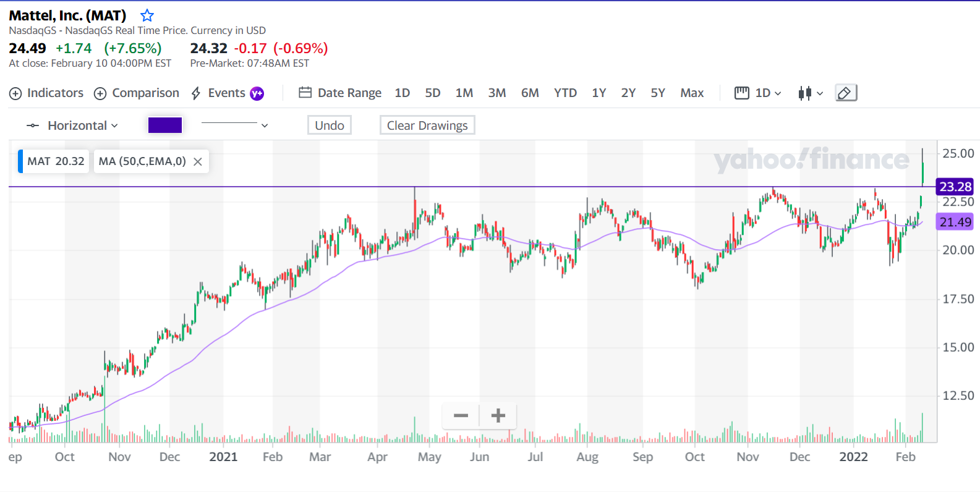This screenshot has height=492, width=980.
Task: Select the 1D date range
Action: tap(403, 93)
